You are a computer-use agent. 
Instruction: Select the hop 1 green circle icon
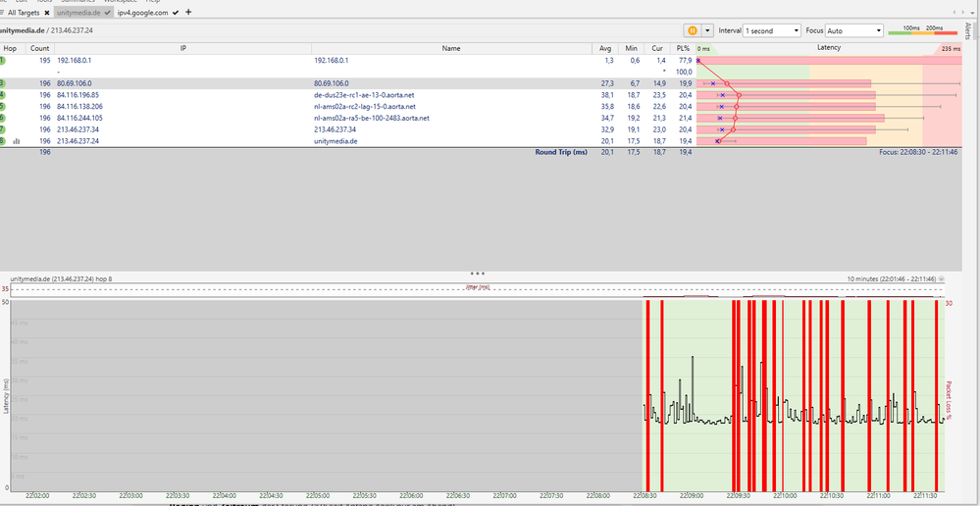point(3,61)
